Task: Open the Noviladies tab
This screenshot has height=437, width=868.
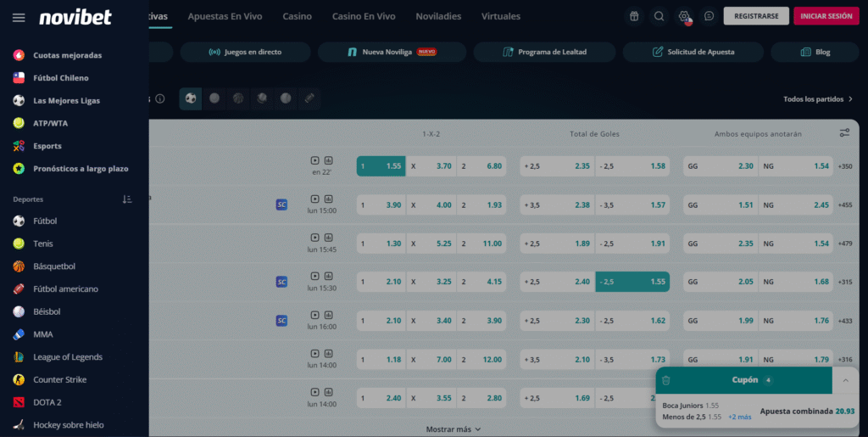Action: [438, 16]
